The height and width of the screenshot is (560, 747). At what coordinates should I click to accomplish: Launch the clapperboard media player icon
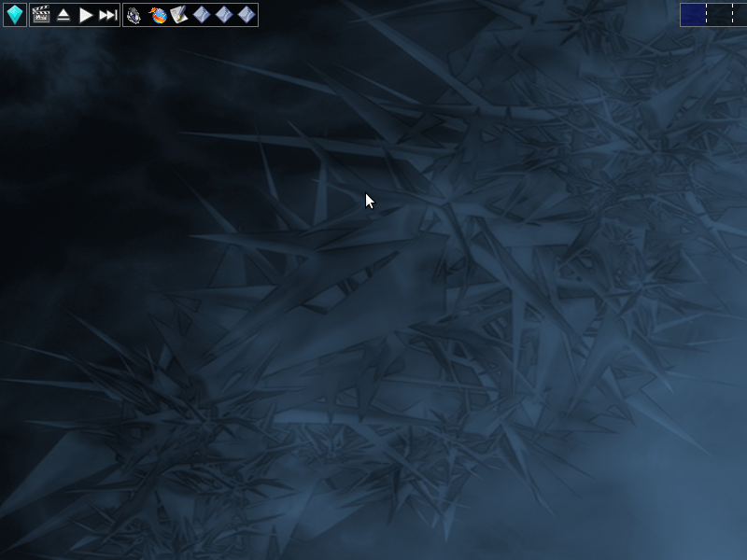41,15
